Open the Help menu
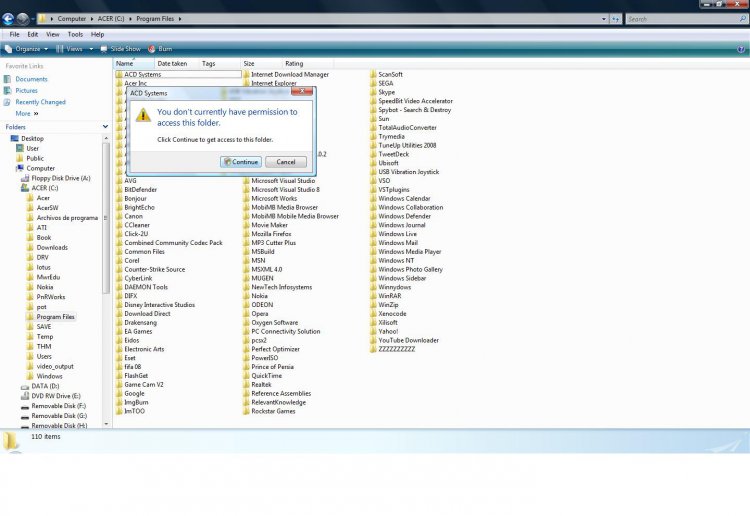 [98, 34]
